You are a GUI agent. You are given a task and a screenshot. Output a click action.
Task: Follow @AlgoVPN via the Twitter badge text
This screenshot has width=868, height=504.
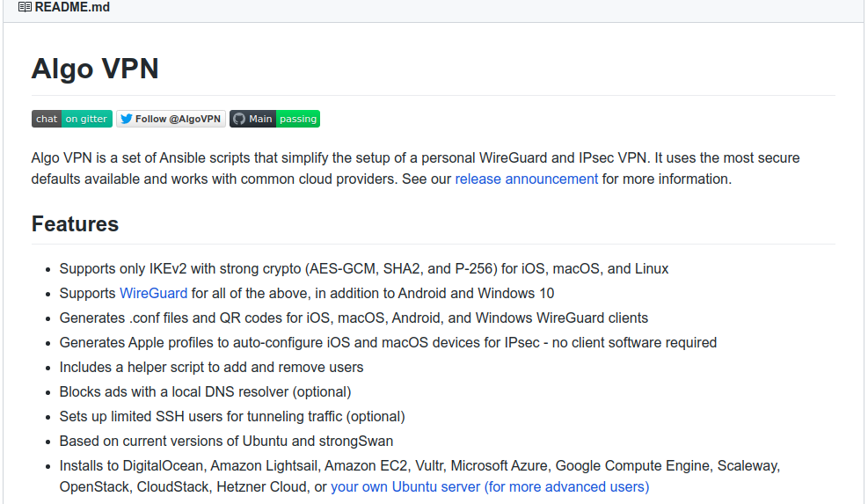[x=178, y=119]
